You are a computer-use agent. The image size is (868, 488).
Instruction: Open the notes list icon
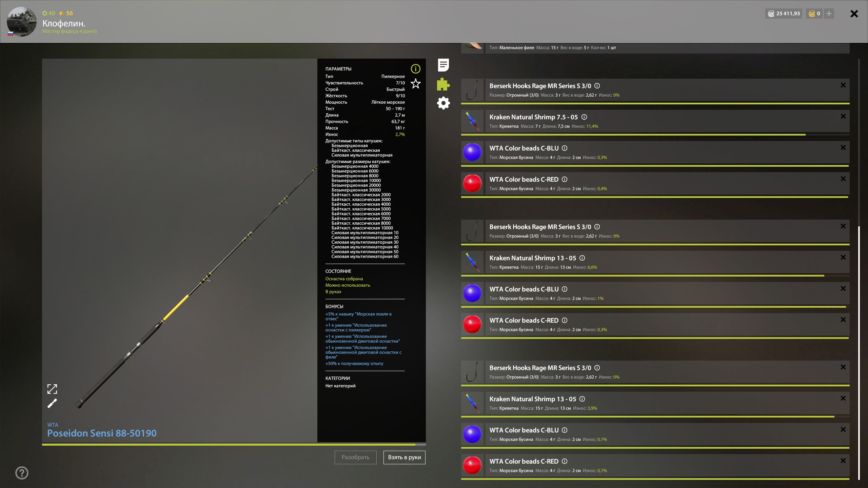click(x=443, y=65)
